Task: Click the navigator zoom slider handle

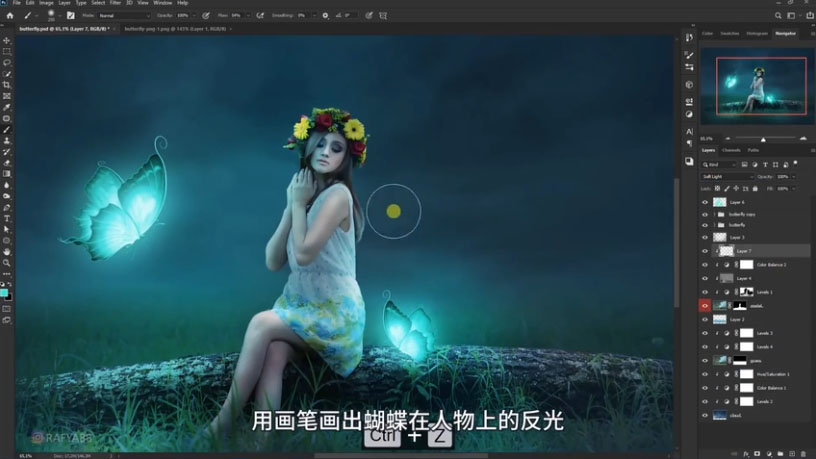Action: [763, 139]
